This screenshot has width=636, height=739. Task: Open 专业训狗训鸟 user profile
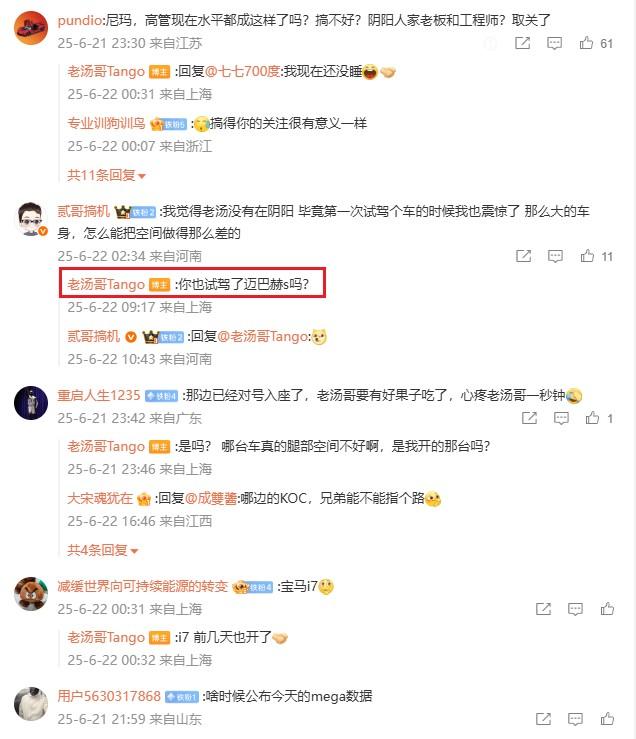click(x=106, y=123)
